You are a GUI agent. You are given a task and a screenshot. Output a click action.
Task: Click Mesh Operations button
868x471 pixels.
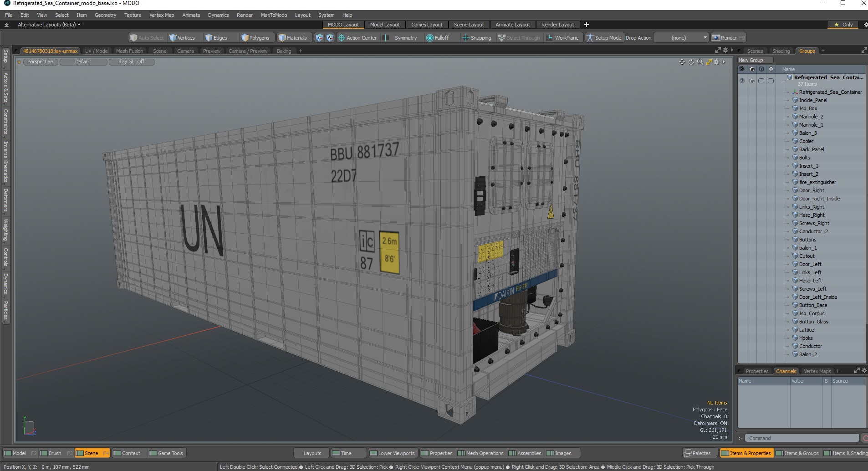[480, 453]
